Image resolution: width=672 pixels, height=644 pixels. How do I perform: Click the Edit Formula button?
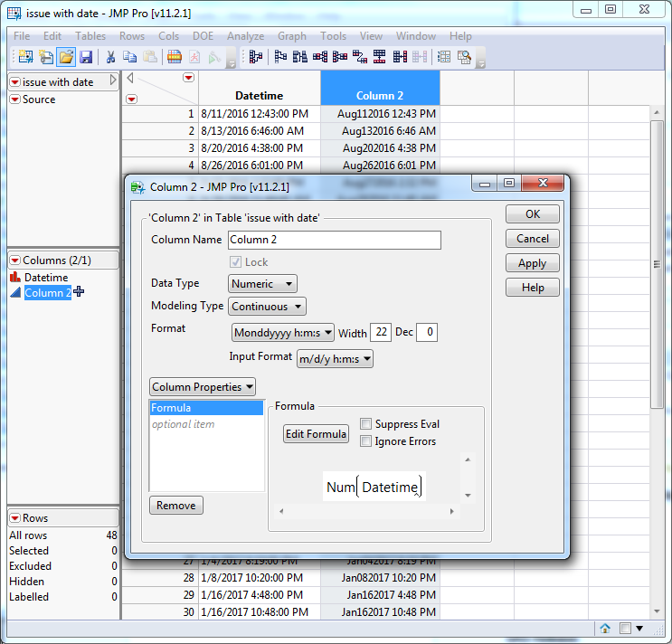pyautogui.click(x=316, y=434)
